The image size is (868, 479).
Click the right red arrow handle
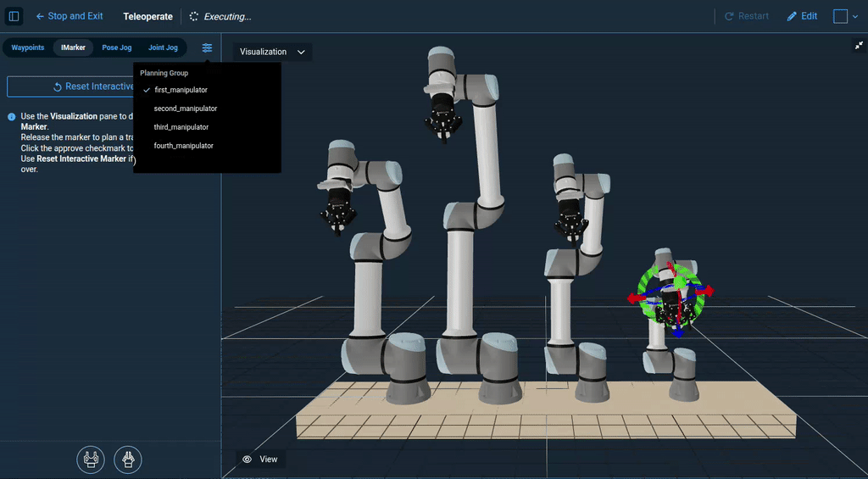(707, 291)
